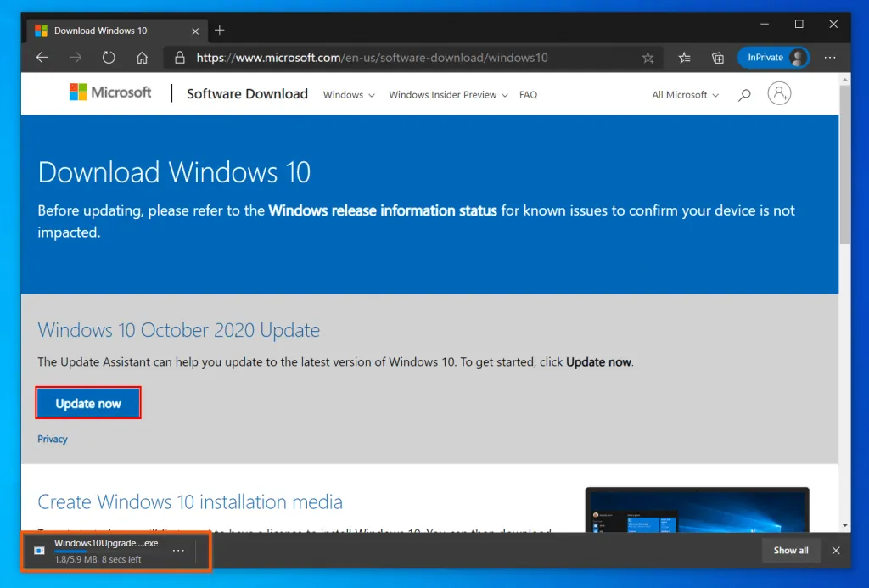The image size is (869, 588).
Task: Click Show all downloads button
Action: pos(791,551)
